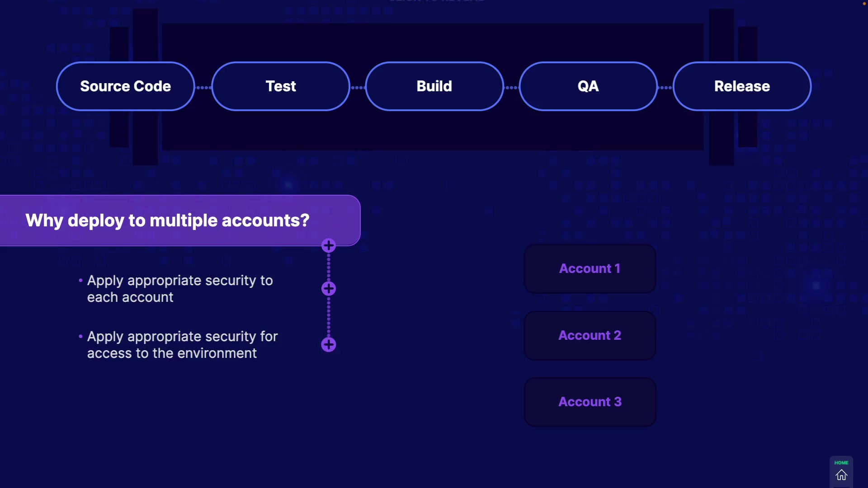Click 'Apply appropriate security for access' bullet text
This screenshot has height=488, width=868.
182,345
